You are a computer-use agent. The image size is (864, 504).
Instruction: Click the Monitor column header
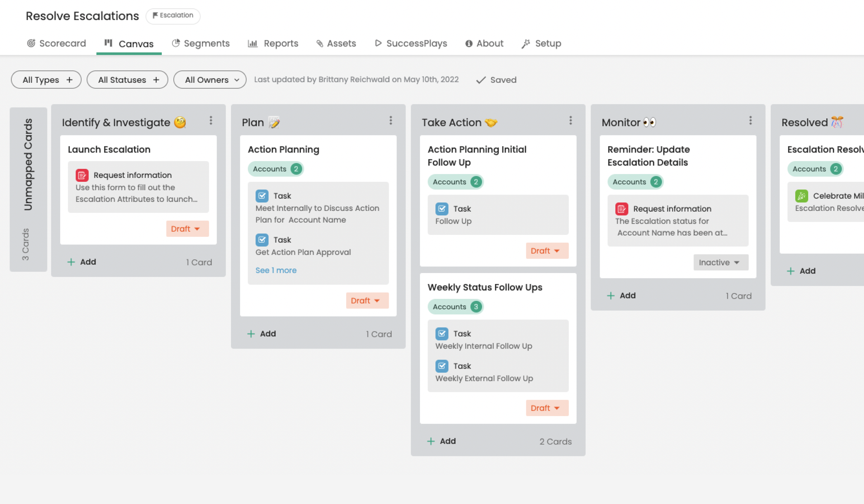click(x=629, y=122)
